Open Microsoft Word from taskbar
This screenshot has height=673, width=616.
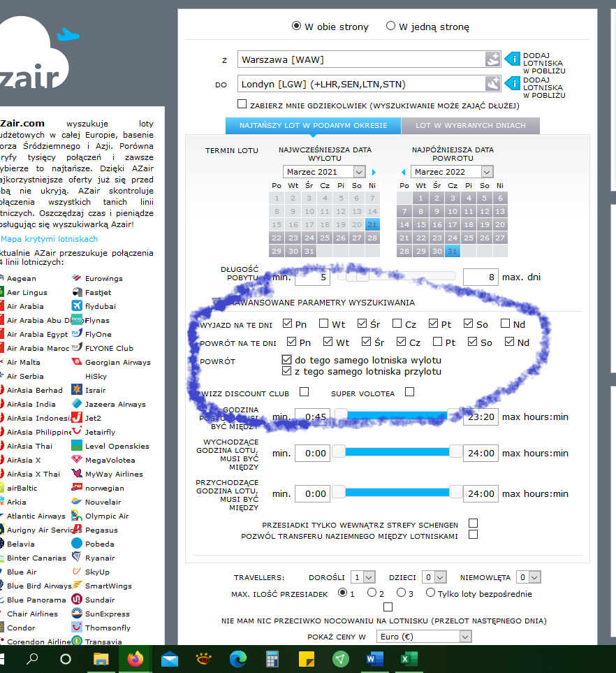[x=375, y=659]
